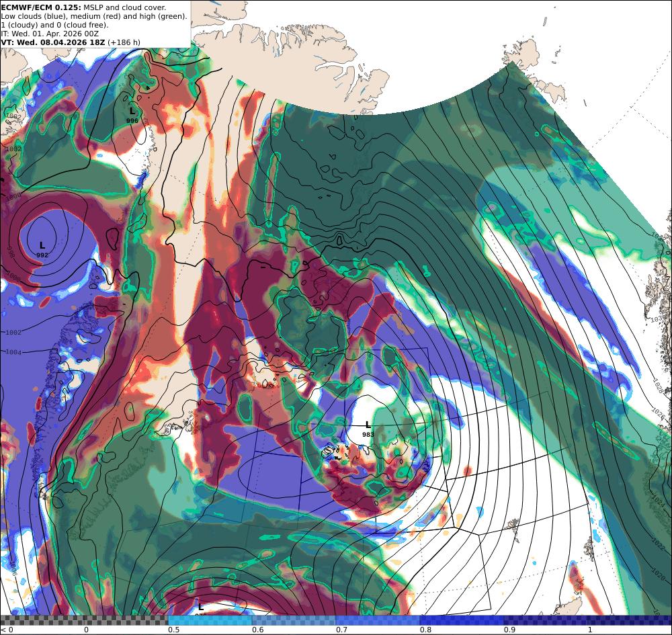Click the '1 (cloudy) and 0 (cloud free).' line
672x635 pixels.
(x=55, y=25)
